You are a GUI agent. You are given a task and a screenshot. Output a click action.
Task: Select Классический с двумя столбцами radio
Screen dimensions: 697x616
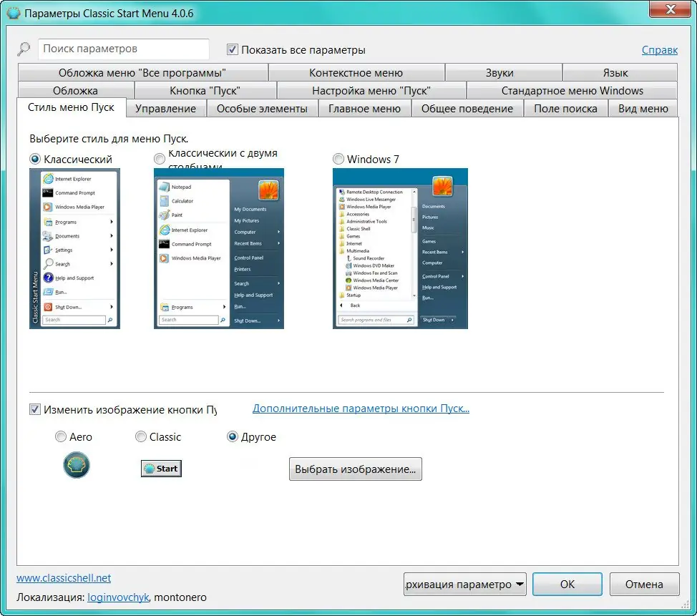pyautogui.click(x=159, y=159)
